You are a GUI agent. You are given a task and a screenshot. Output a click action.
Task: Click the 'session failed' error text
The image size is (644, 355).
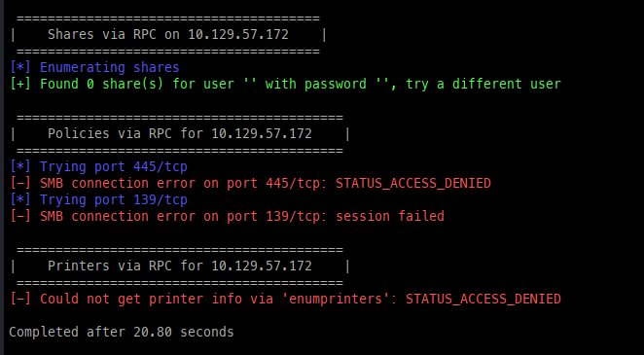click(x=390, y=216)
